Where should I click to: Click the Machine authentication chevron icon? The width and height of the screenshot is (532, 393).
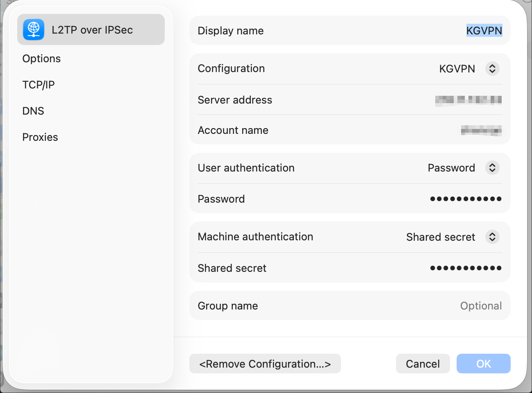click(x=492, y=237)
